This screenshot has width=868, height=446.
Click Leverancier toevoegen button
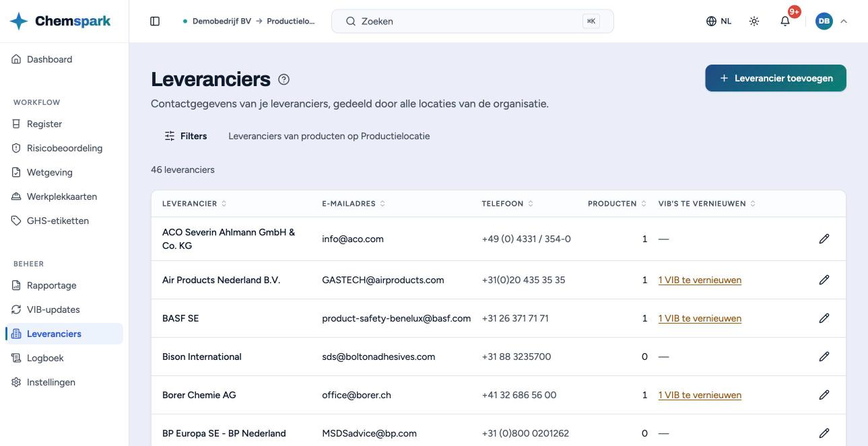(776, 78)
